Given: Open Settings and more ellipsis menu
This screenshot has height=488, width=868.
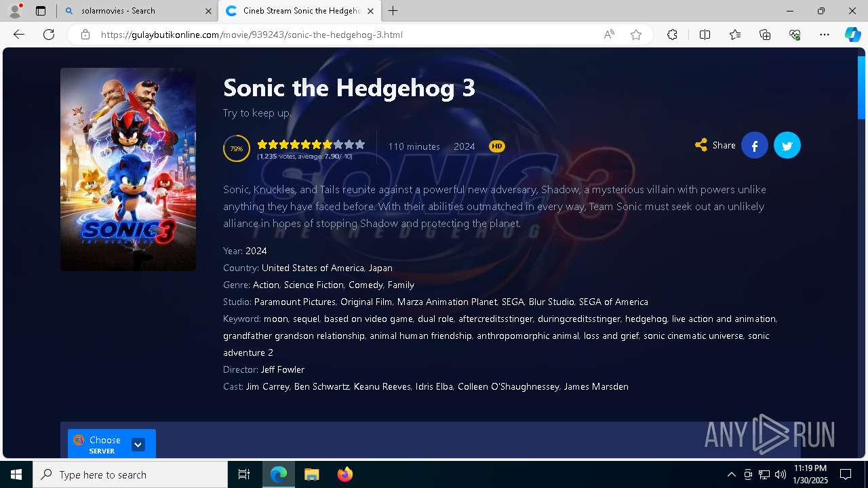Looking at the screenshot, I should pos(825,35).
